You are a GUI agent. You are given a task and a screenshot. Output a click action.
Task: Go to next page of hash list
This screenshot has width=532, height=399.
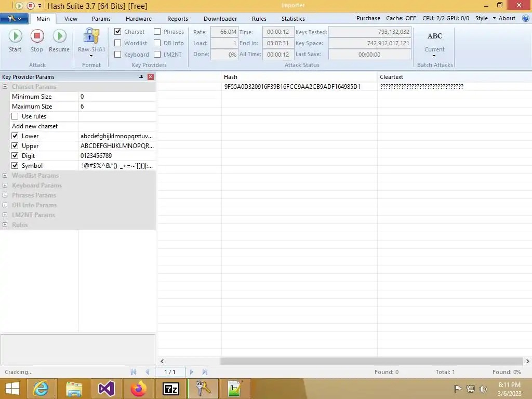click(x=191, y=372)
